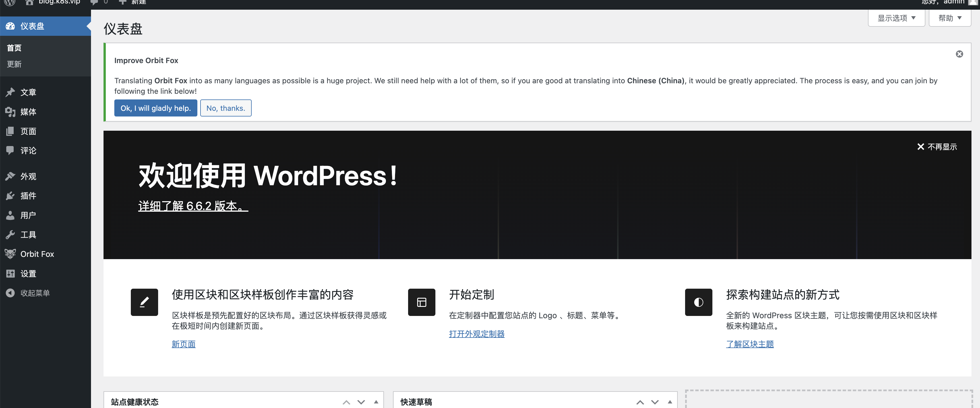The image size is (980, 408).
Task: Click the pencil icon in the welcome panel
Action: coord(144,302)
